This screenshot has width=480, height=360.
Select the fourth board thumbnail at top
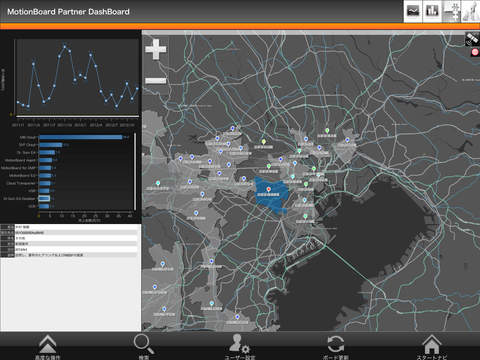[x=470, y=11]
